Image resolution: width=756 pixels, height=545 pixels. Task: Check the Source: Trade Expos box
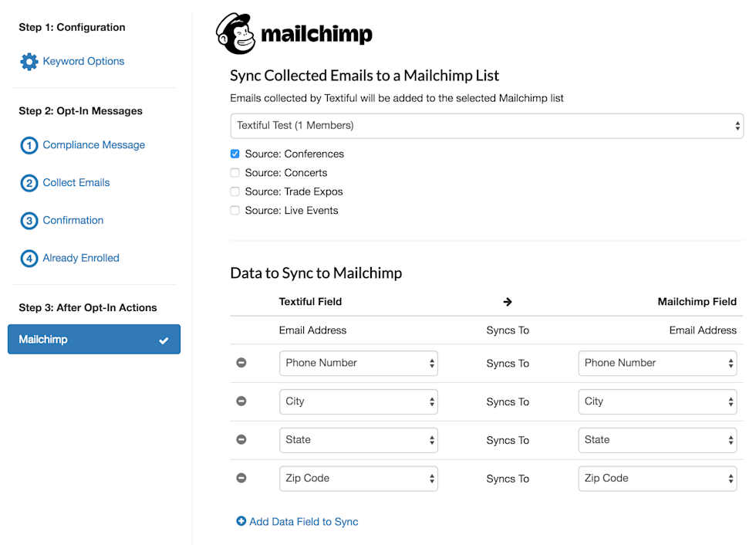point(235,191)
